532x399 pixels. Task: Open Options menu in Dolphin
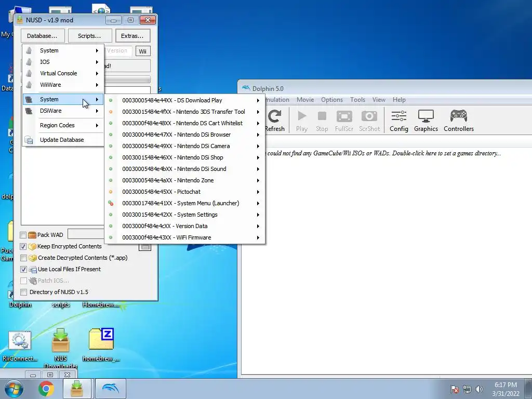click(x=332, y=100)
